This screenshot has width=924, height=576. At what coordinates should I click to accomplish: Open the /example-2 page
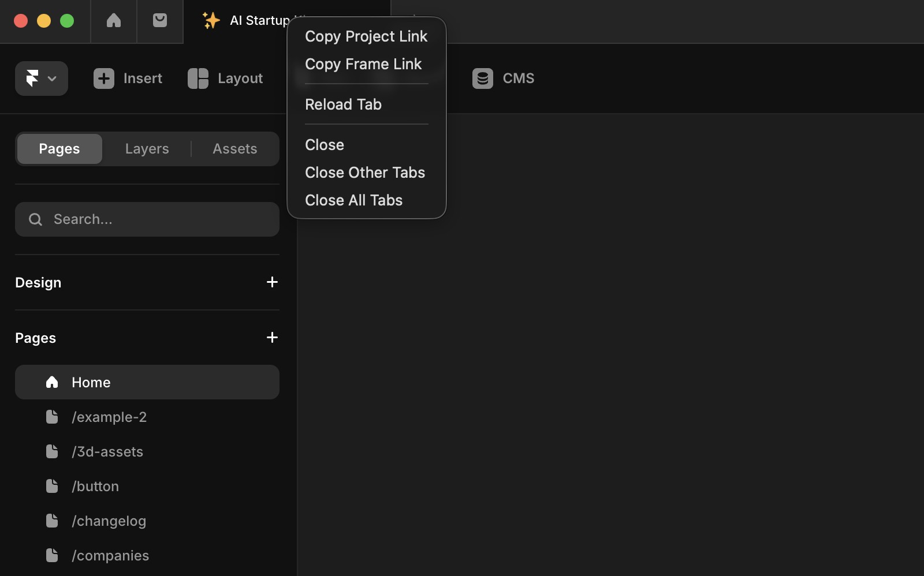point(147,417)
